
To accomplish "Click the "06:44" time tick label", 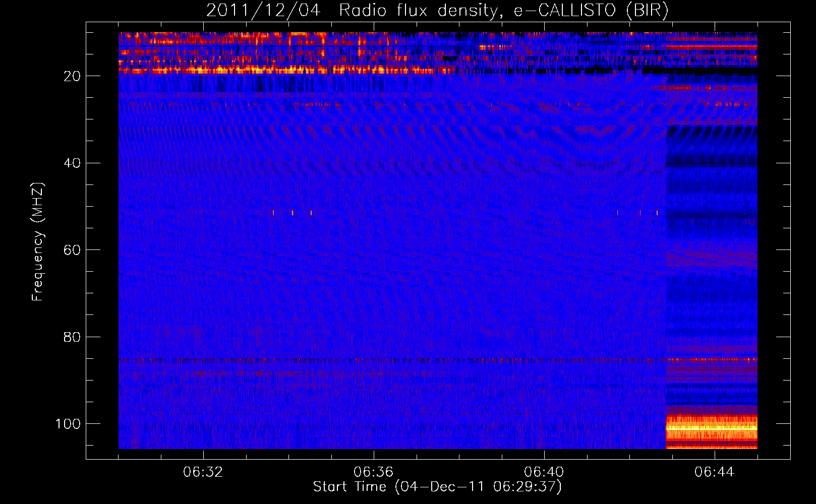I will [714, 472].
